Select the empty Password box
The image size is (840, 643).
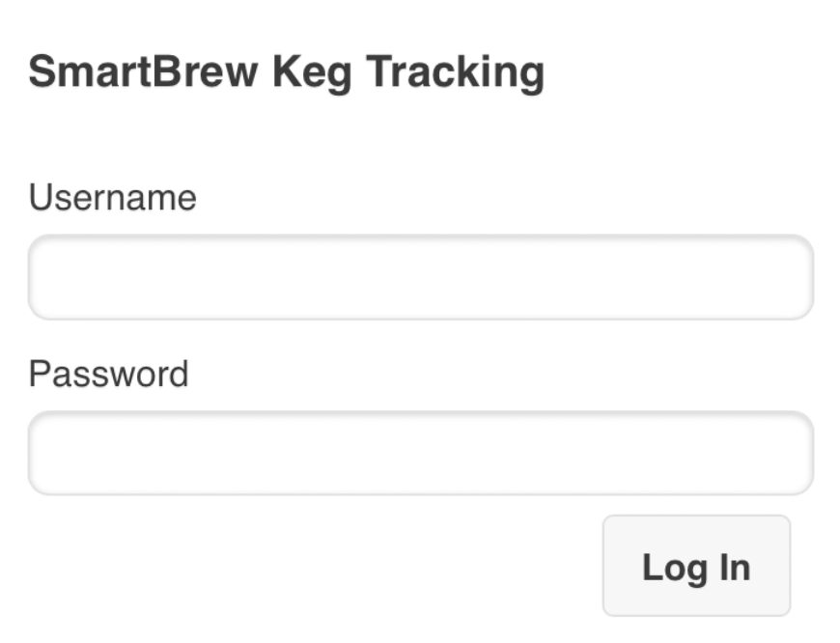coord(420,453)
